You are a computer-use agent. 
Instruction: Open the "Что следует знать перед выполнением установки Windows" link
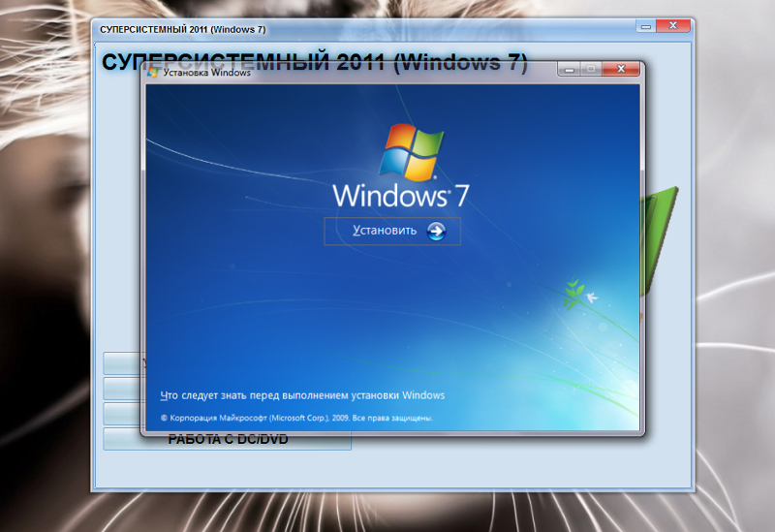click(302, 395)
